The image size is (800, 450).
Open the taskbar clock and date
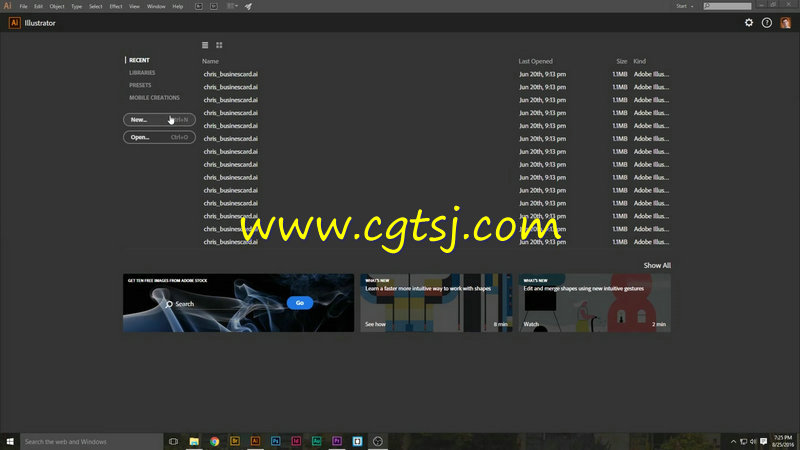click(783, 441)
